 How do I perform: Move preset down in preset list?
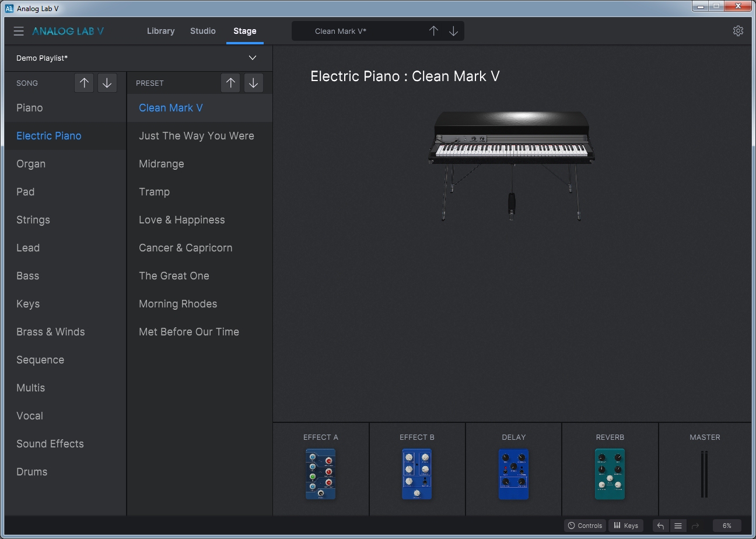[x=253, y=83]
